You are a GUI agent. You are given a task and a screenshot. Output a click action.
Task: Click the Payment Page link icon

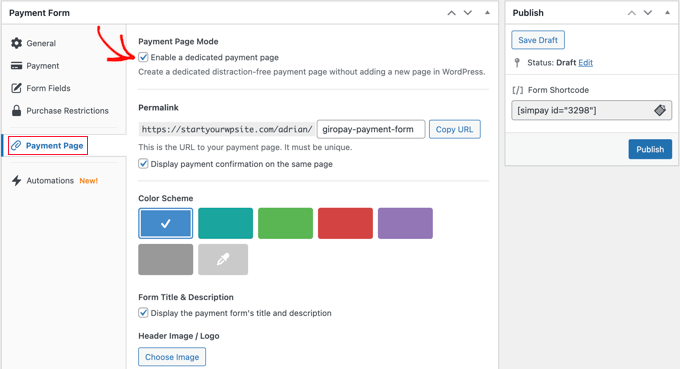pyautogui.click(x=16, y=145)
